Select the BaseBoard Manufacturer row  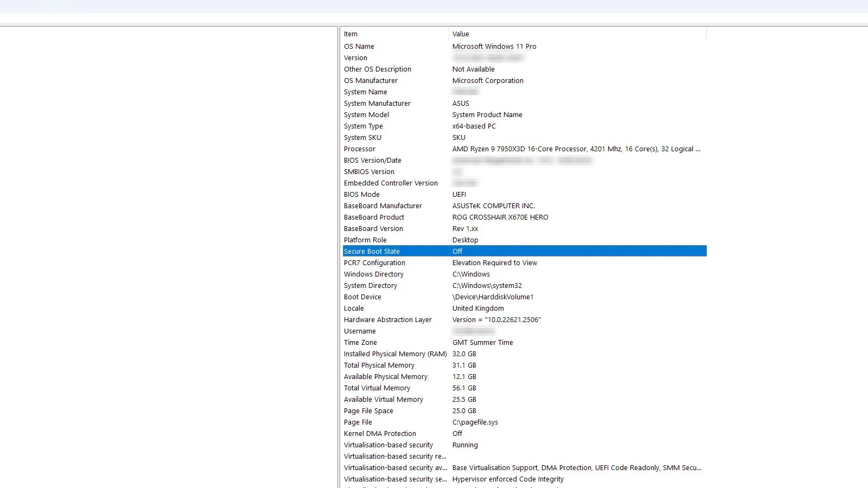(x=525, y=206)
